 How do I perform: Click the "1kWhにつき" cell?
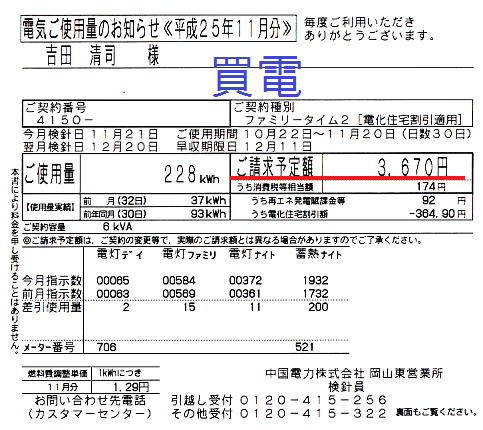point(120,373)
